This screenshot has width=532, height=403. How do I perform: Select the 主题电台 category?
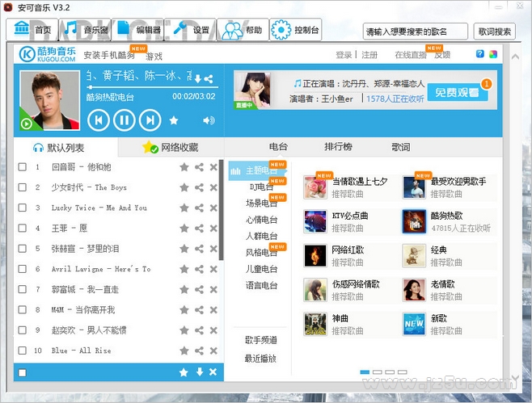(x=258, y=170)
